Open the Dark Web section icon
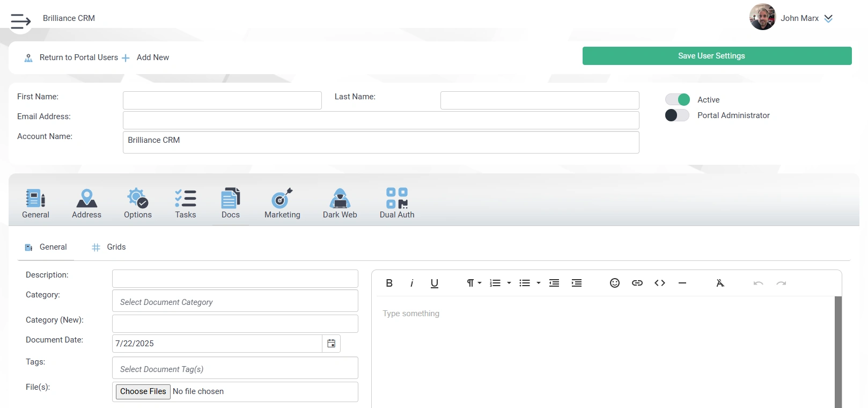 click(x=340, y=199)
